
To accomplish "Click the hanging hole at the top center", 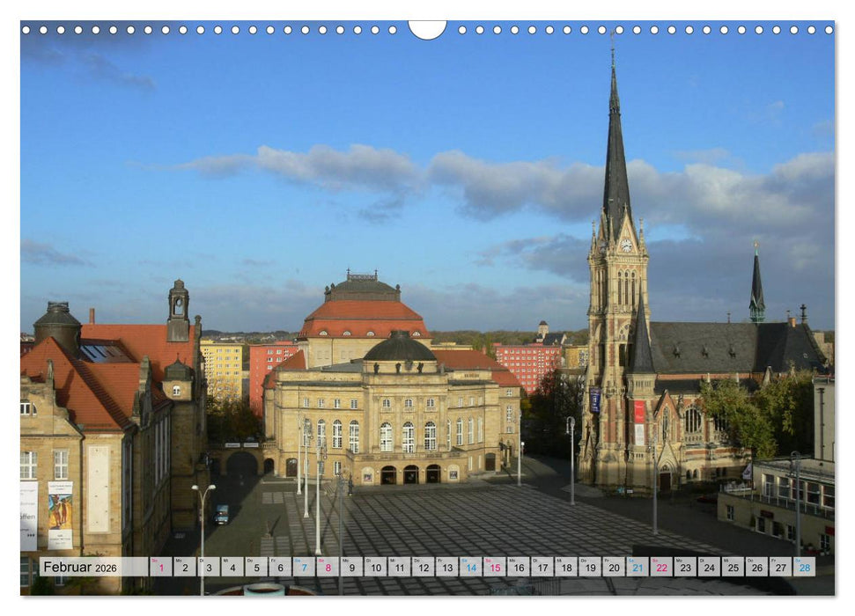I will (427, 26).
